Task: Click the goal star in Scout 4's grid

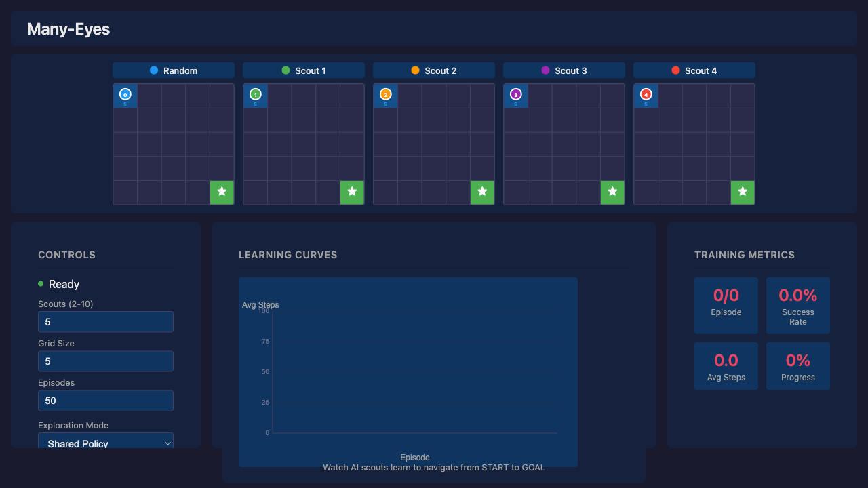Action: click(x=743, y=192)
